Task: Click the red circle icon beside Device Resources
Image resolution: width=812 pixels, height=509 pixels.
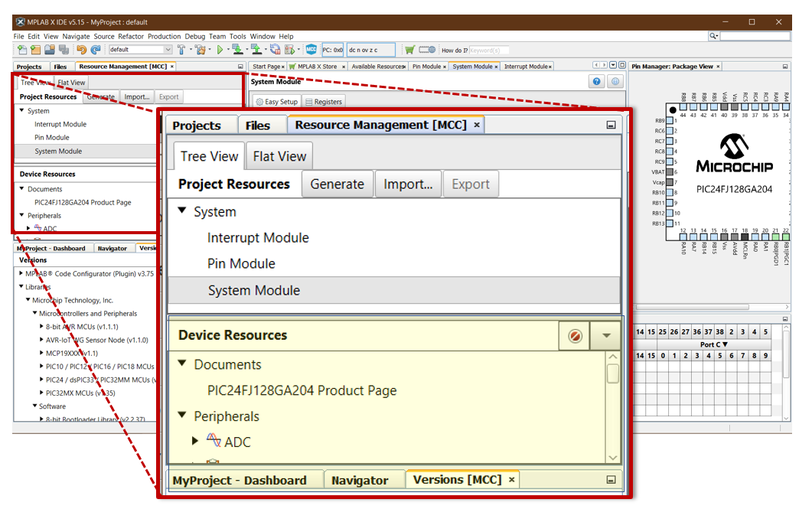Action: pos(574,335)
